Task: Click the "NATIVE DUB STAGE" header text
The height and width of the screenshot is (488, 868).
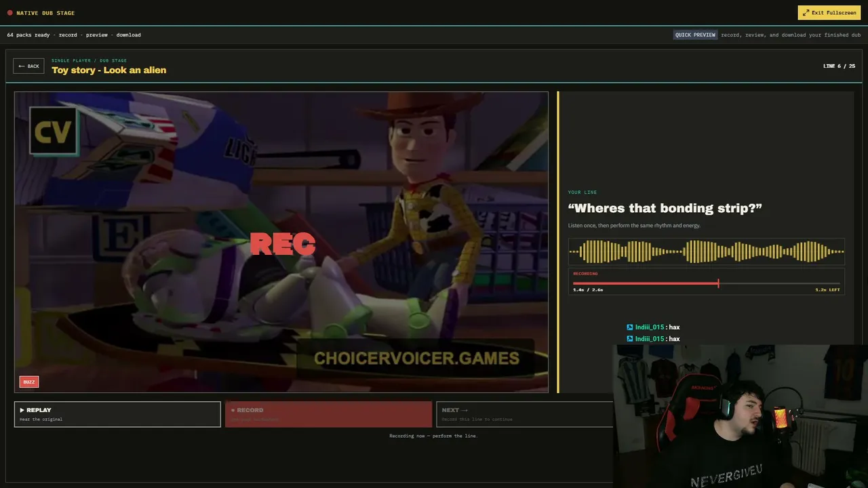Action: 45,13
